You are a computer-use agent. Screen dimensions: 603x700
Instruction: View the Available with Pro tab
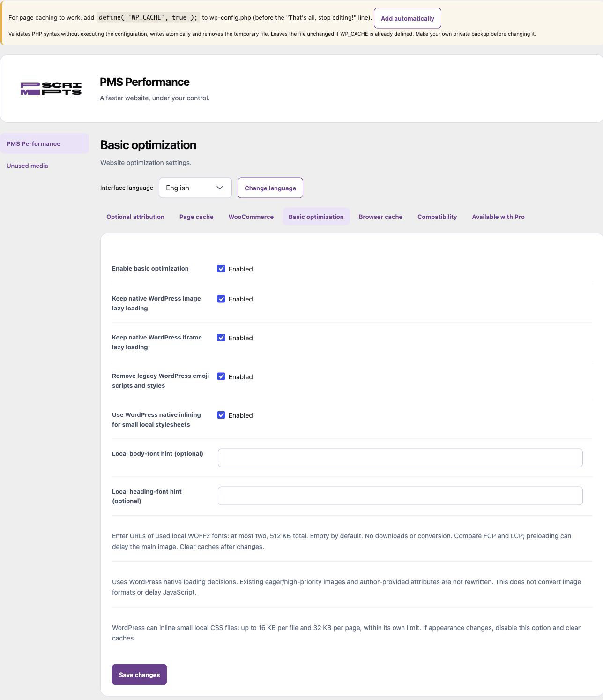click(498, 217)
